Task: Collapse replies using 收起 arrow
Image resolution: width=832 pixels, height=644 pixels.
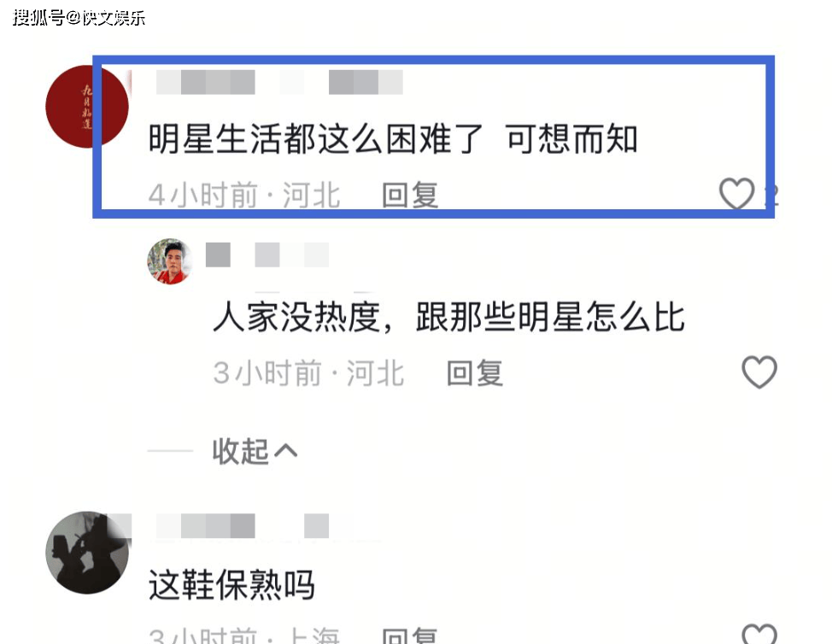Action: click(255, 452)
